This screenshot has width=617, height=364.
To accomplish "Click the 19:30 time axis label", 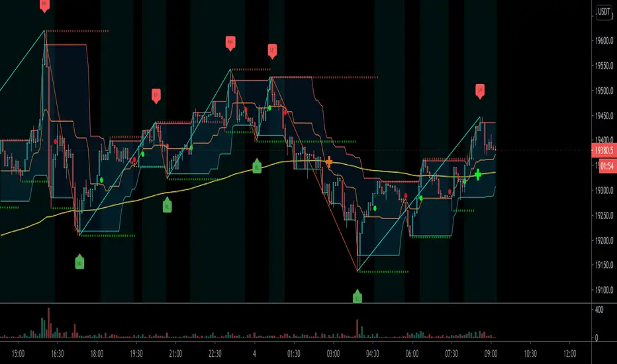I will pos(136,354).
